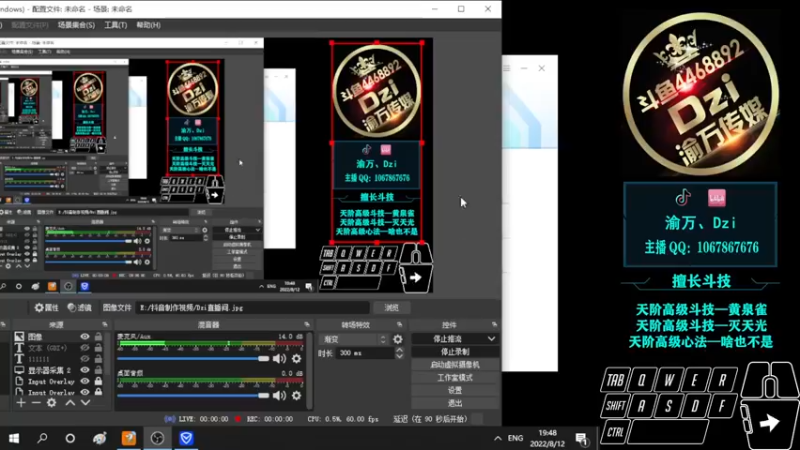Click the 时长 300 ms duration field
Image resolution: width=800 pixels, height=450 pixels.
pyautogui.click(x=364, y=353)
